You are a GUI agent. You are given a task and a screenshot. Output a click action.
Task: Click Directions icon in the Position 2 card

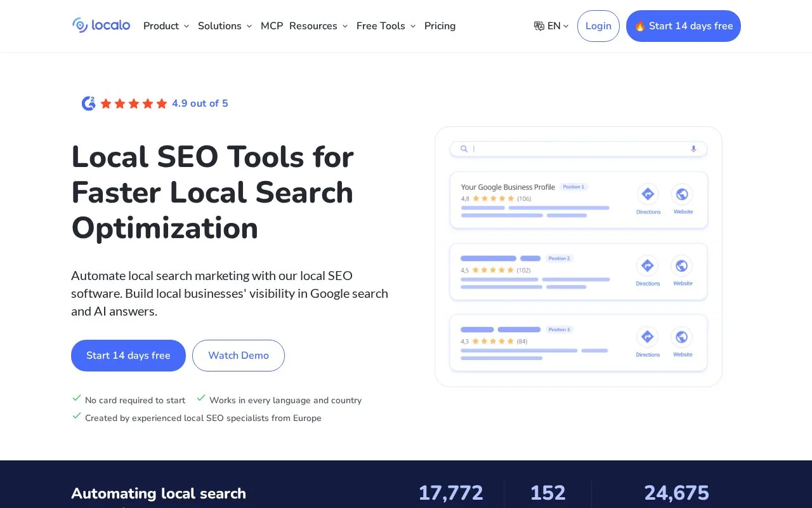click(648, 265)
